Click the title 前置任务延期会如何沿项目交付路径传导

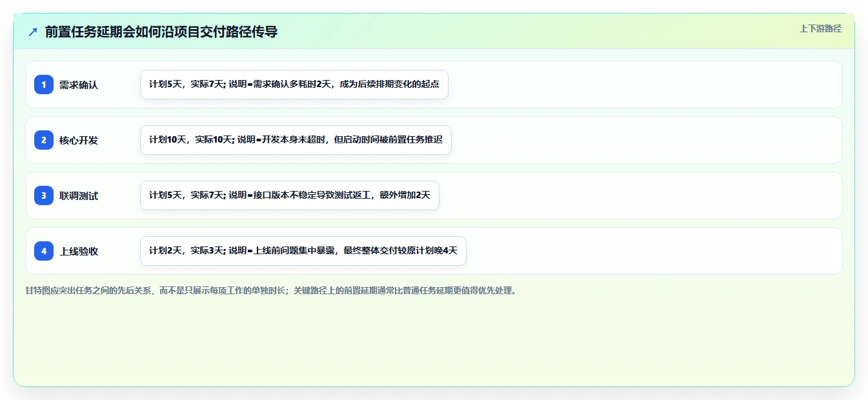tap(161, 32)
